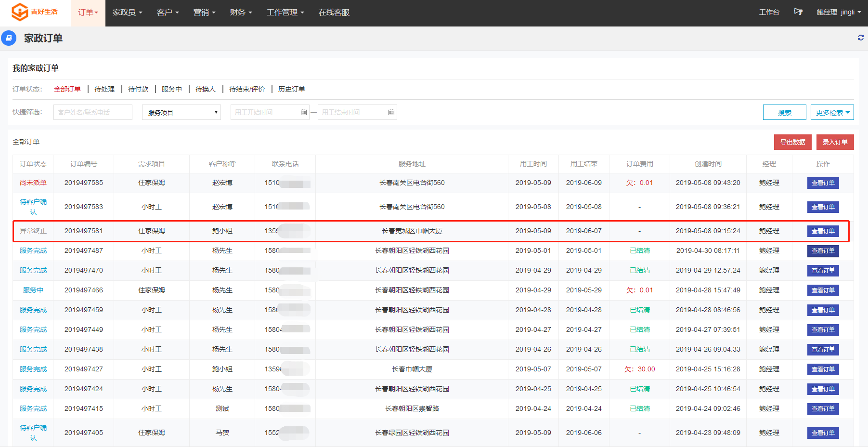This screenshot has height=447, width=868.
Task: Open 查看订单 for order 2019497424
Action: pyautogui.click(x=823, y=389)
